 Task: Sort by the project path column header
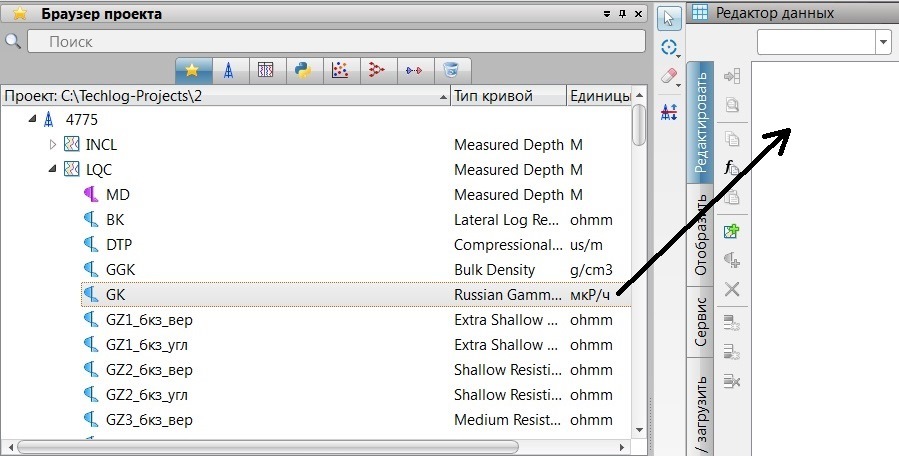point(226,96)
